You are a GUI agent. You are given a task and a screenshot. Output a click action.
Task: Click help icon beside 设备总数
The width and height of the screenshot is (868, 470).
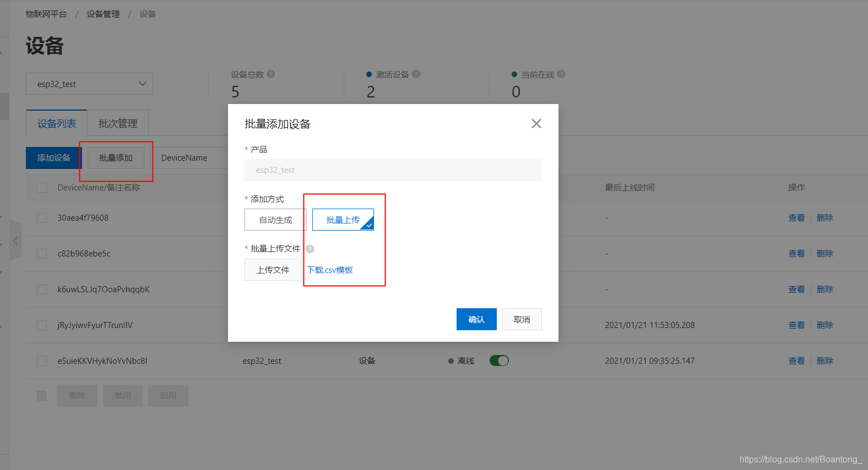click(271, 74)
